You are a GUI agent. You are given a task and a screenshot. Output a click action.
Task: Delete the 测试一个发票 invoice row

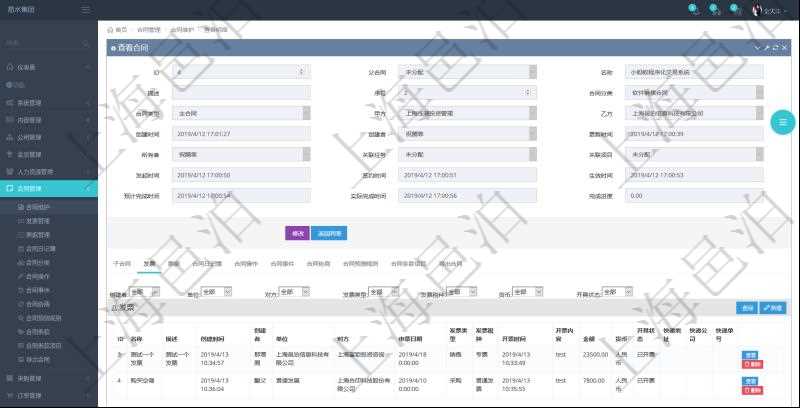coord(752,364)
